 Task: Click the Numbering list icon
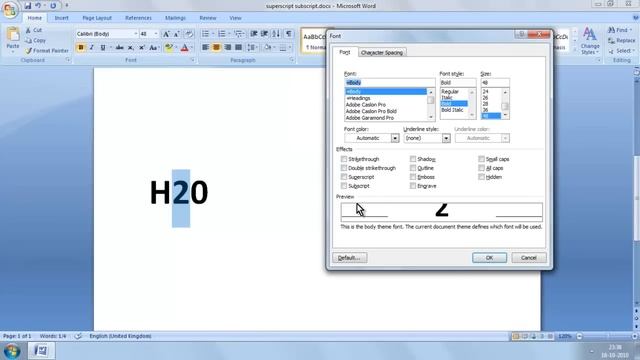coord(222,34)
